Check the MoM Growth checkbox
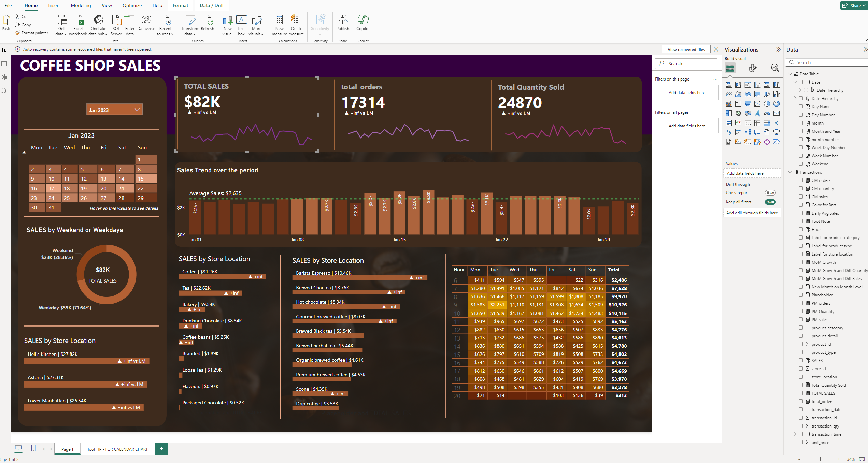The height and width of the screenshot is (463, 868). point(801,262)
